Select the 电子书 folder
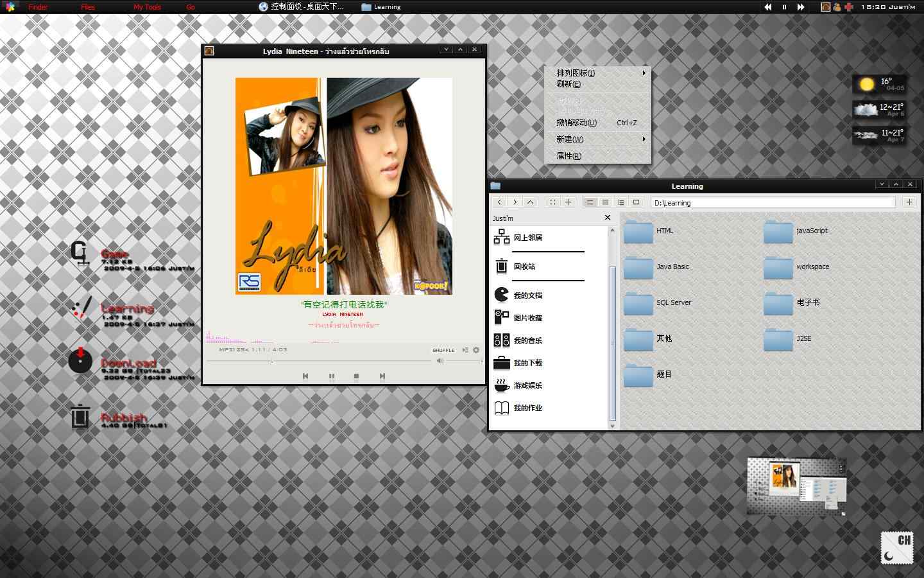 [x=792, y=303]
